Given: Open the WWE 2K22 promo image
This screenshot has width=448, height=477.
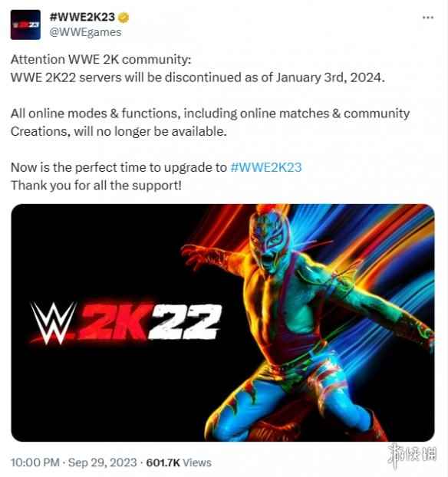Looking at the screenshot, I should tap(222, 322).
